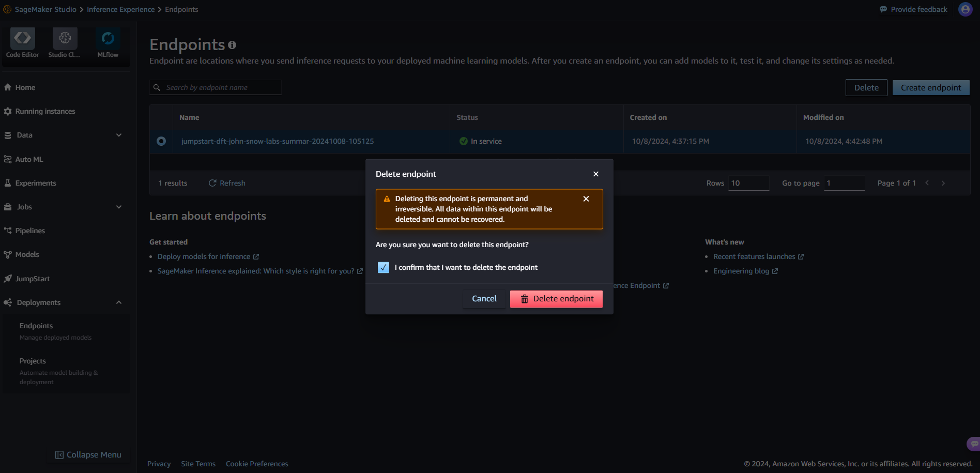Viewport: 980px width, 473px height.
Task: Click the Name column header
Action: pos(189,117)
